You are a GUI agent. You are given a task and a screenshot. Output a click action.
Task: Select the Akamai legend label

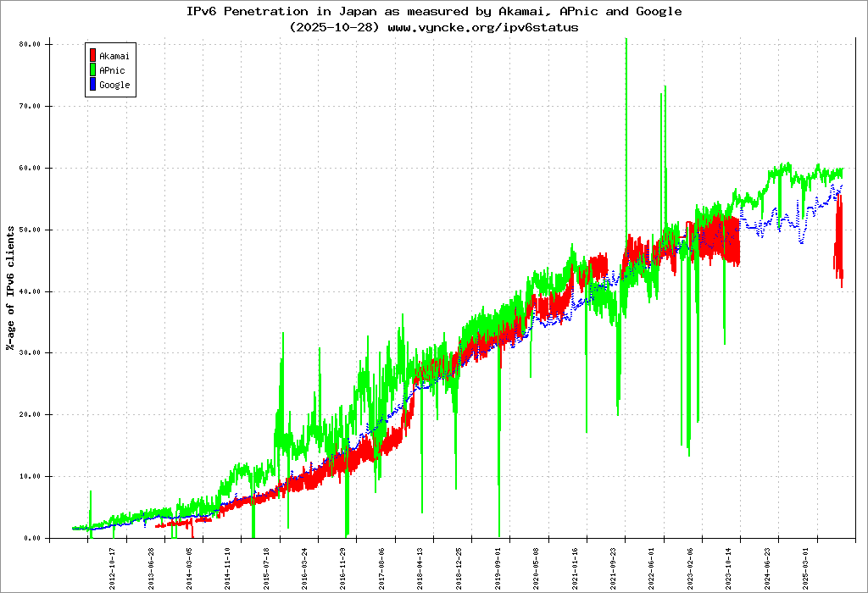click(114, 56)
